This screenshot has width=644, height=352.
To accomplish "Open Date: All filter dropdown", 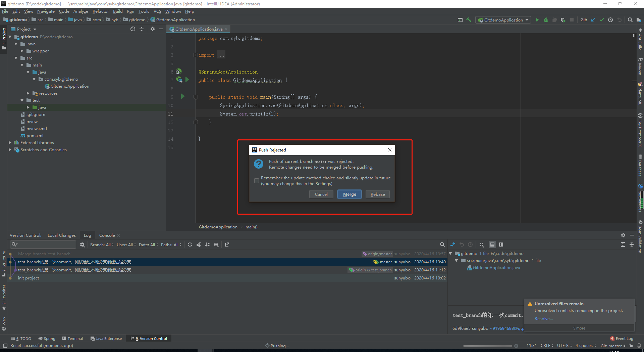I will click(x=148, y=245).
